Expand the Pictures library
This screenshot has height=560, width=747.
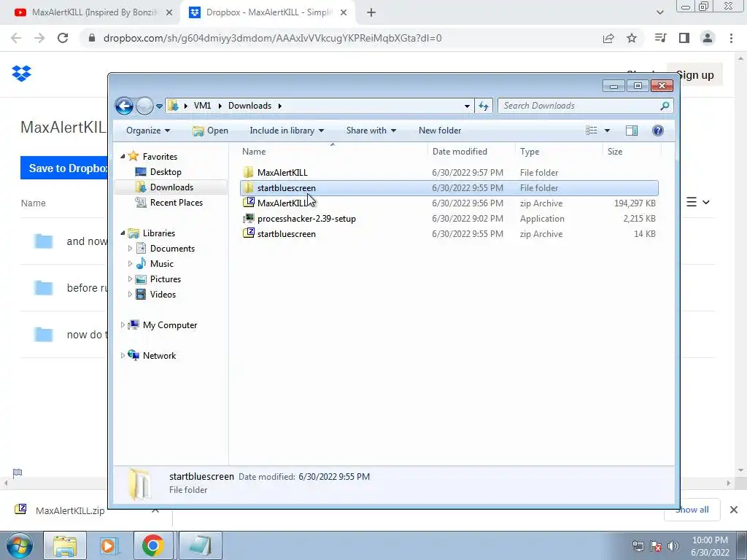coord(130,279)
